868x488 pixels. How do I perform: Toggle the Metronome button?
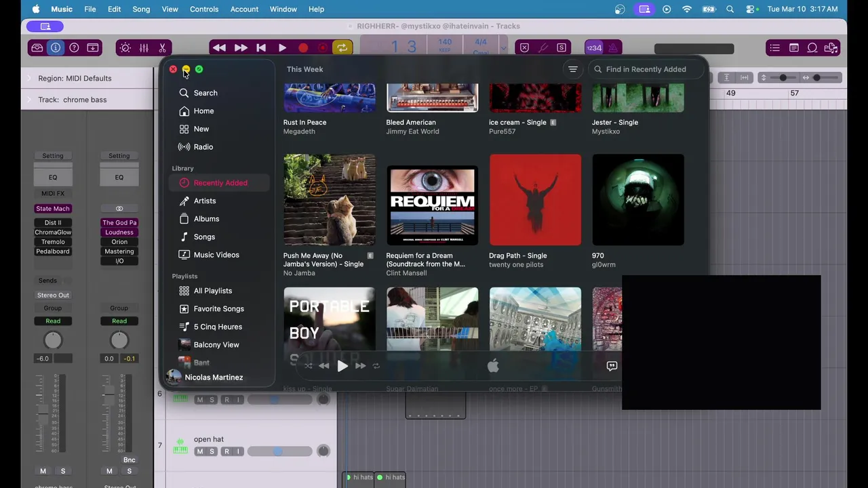coord(613,47)
